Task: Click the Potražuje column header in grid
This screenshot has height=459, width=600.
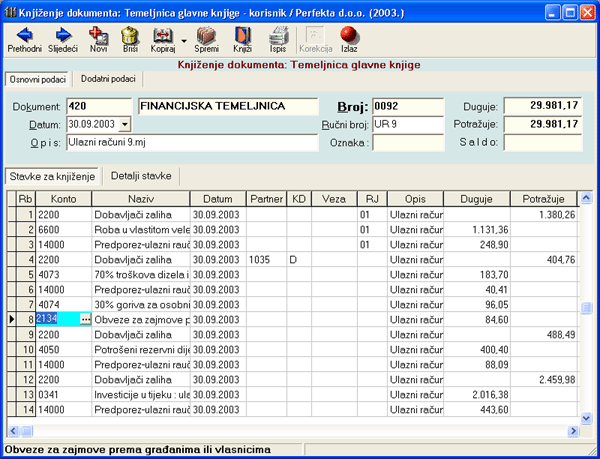Action: tap(543, 199)
